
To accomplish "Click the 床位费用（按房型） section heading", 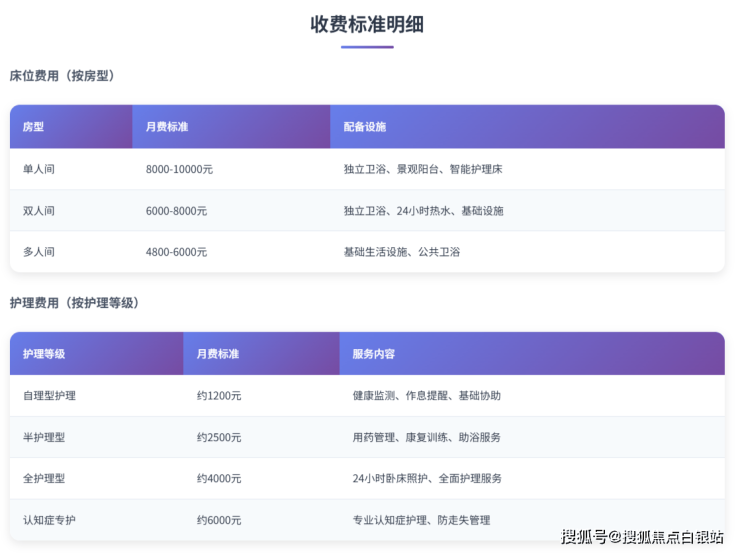I will [60, 76].
